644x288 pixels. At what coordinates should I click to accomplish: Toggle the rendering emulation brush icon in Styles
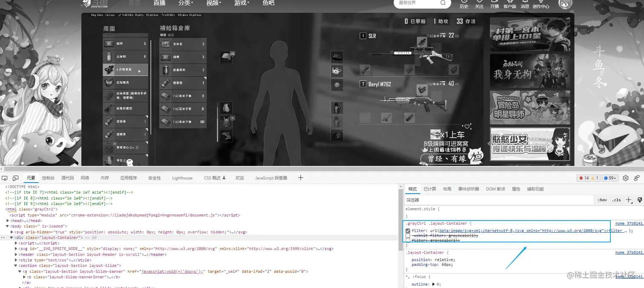(x=640, y=200)
